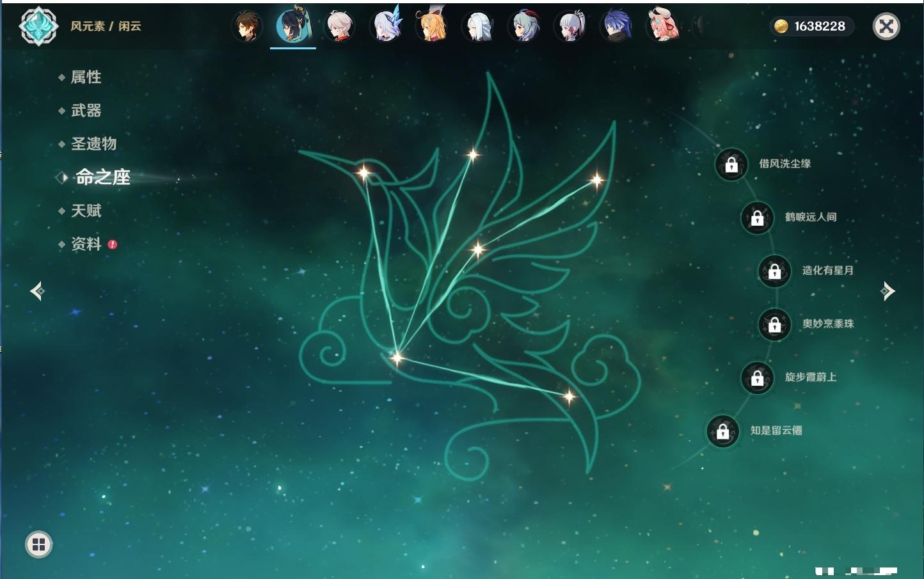The image size is (924, 579).
Task: Click the red alert badge beside 资料
Action: 113,244
